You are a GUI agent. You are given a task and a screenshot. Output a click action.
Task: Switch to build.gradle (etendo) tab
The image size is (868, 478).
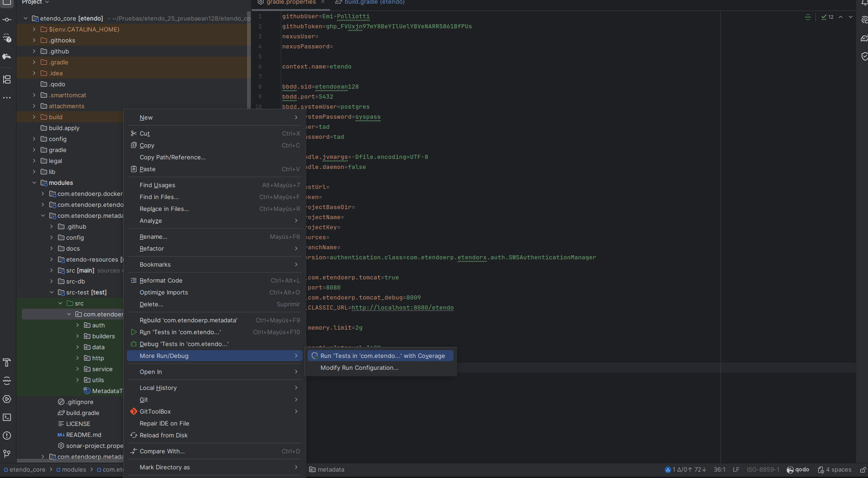coord(374,2)
